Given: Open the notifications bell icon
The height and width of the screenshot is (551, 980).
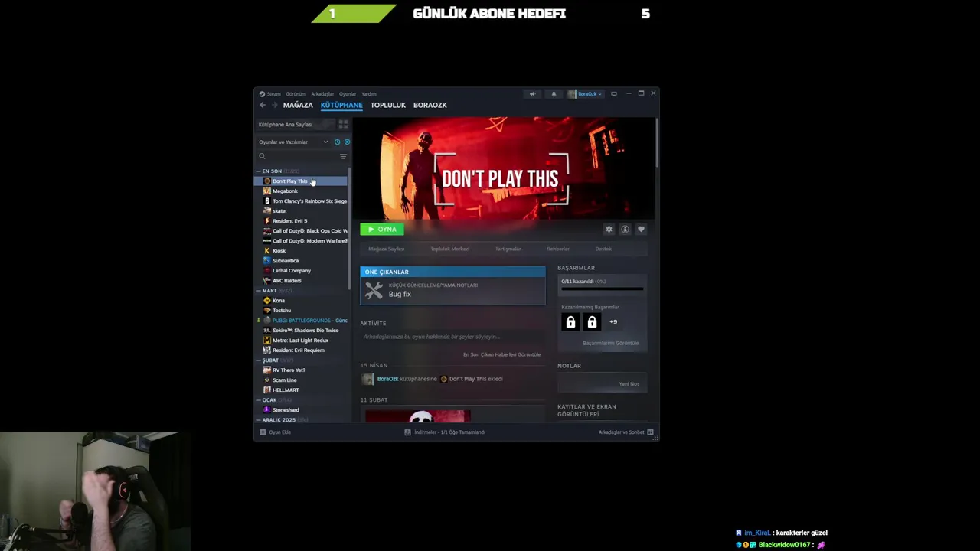Looking at the screenshot, I should (x=554, y=94).
